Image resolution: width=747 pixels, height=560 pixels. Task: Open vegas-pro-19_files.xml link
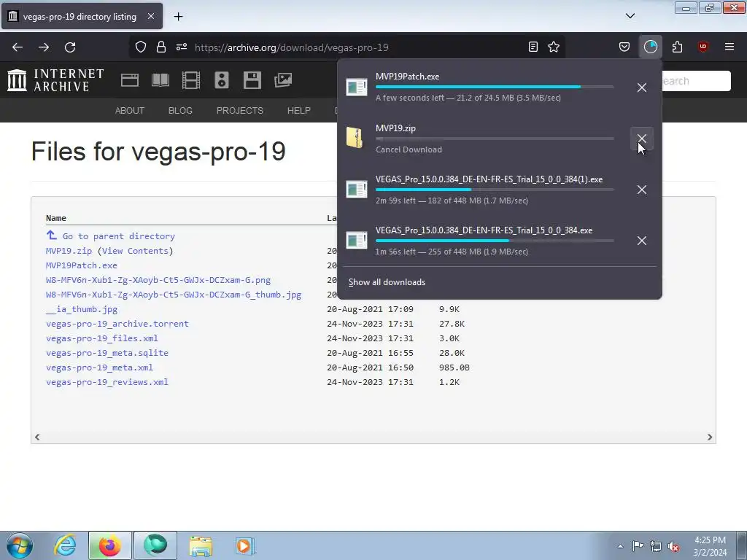click(x=102, y=338)
